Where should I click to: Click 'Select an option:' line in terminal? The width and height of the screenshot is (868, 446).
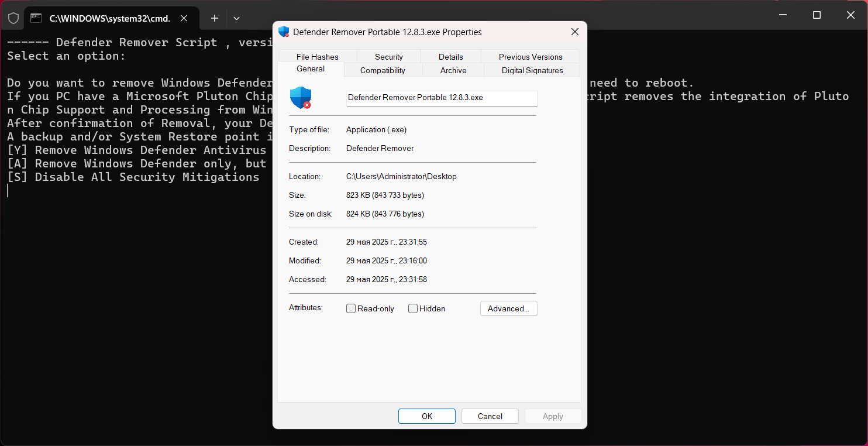point(66,56)
